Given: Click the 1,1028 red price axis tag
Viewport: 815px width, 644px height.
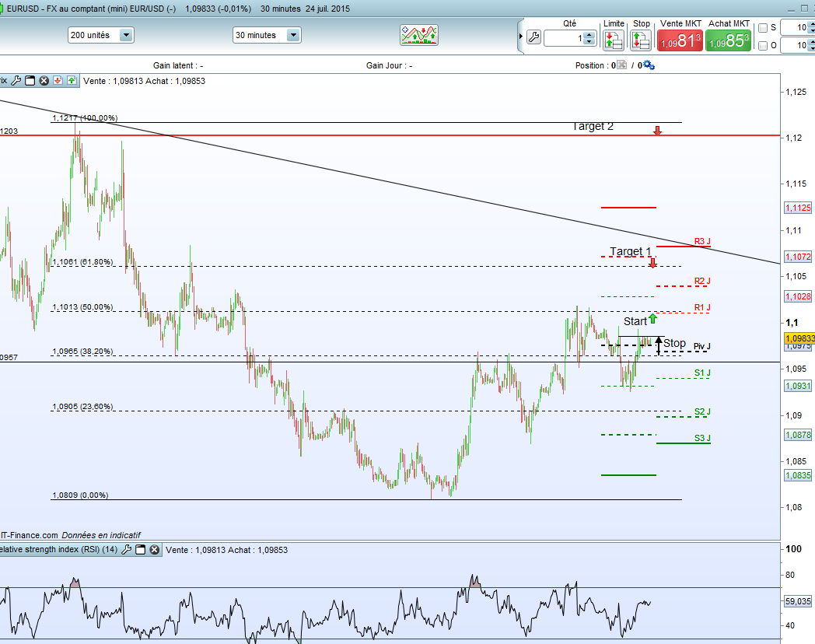Looking at the screenshot, I should point(798,296).
